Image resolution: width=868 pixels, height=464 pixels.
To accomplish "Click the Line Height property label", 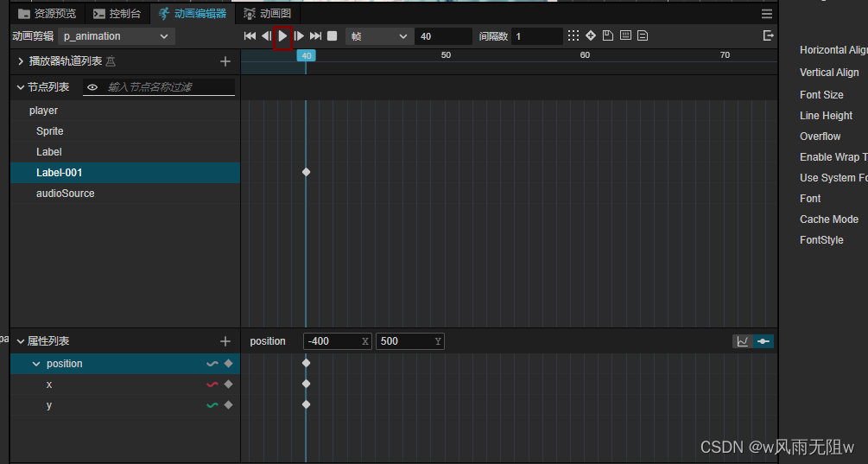I will pyautogui.click(x=826, y=116).
